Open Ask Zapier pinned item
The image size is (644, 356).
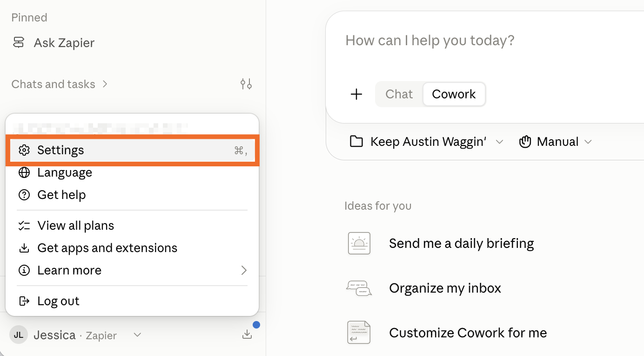54,43
